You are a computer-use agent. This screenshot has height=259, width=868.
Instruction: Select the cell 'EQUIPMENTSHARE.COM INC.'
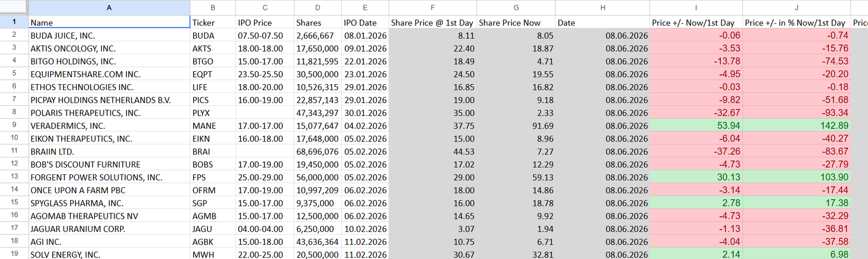109,74
